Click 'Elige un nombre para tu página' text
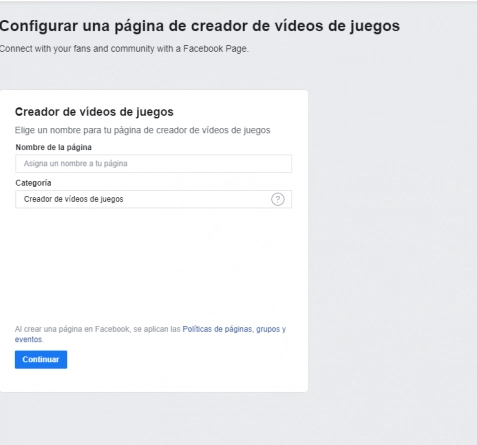This screenshot has width=477, height=445. tap(142, 130)
